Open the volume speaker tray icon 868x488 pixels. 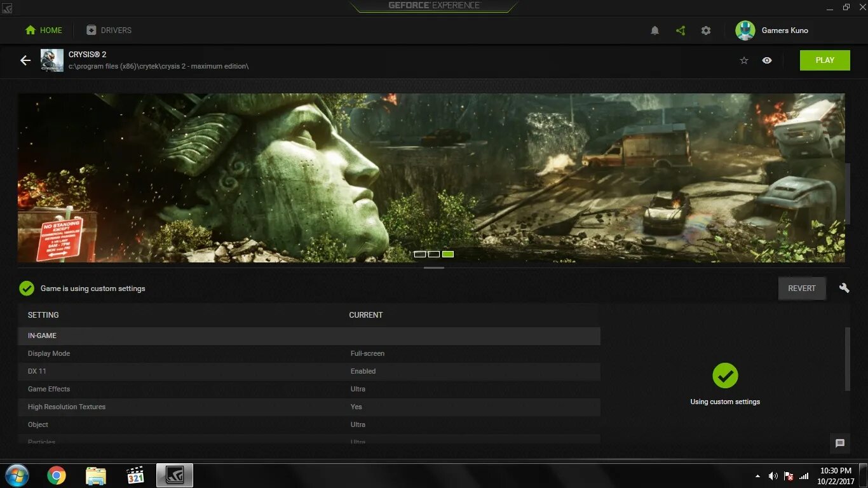[773, 476]
